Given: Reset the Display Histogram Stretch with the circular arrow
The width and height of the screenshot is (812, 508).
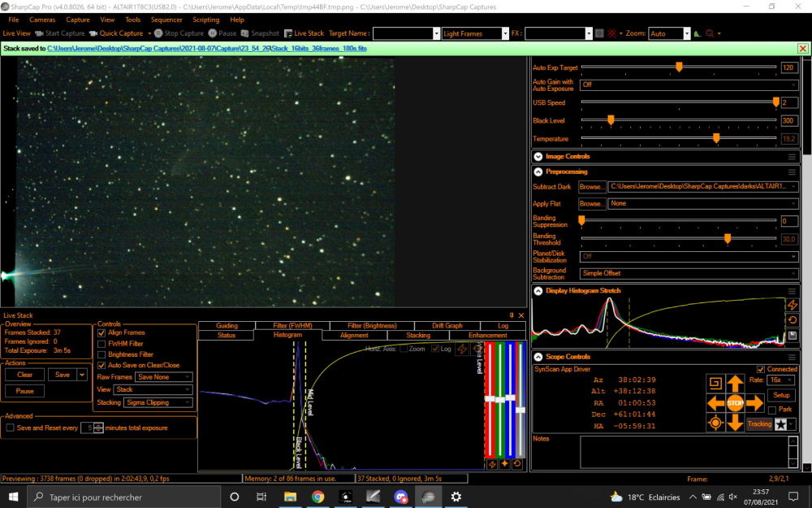Looking at the screenshot, I should (x=793, y=320).
